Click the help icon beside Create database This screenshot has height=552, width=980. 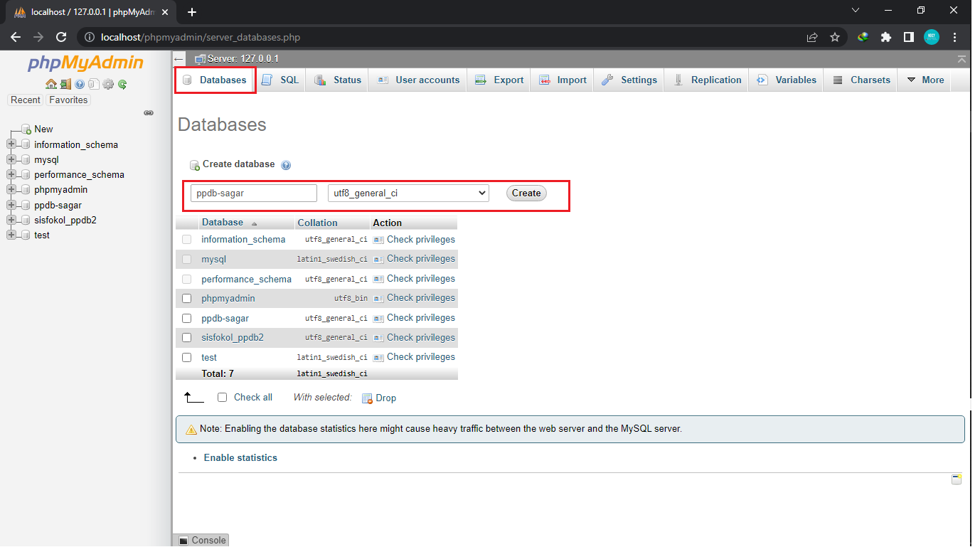coord(286,165)
